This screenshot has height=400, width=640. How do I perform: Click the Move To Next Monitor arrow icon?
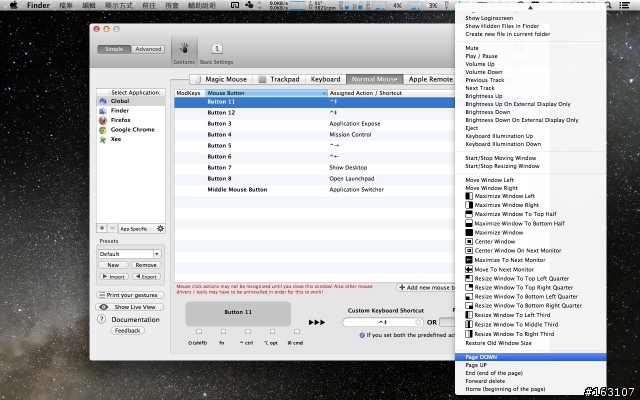tap(469, 269)
